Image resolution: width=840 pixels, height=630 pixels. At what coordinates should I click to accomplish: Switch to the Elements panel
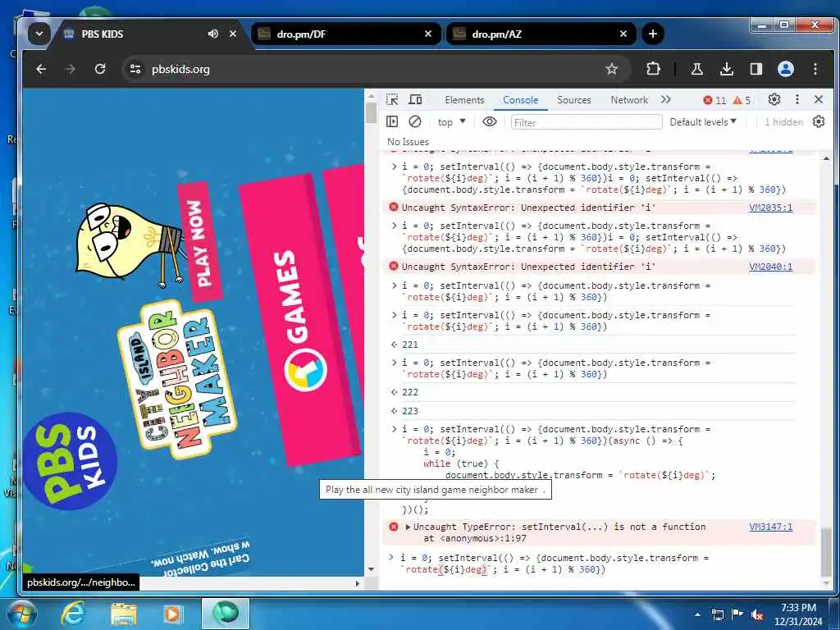pos(464,99)
